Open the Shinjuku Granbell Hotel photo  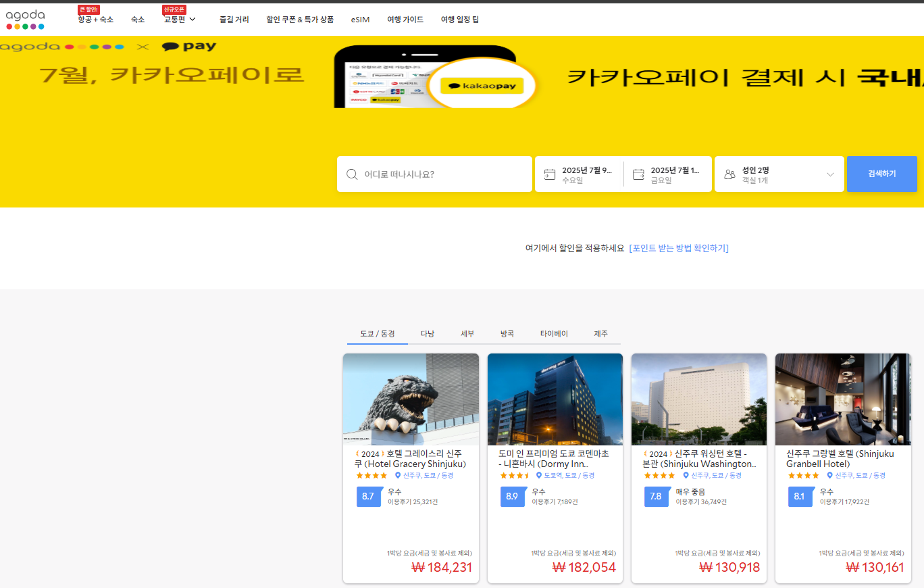pos(843,399)
